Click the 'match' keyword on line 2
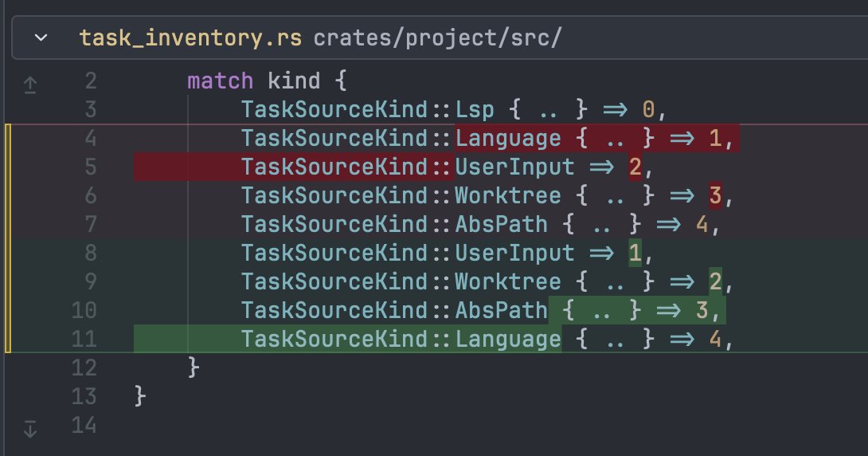868x456 pixels. click(221, 81)
